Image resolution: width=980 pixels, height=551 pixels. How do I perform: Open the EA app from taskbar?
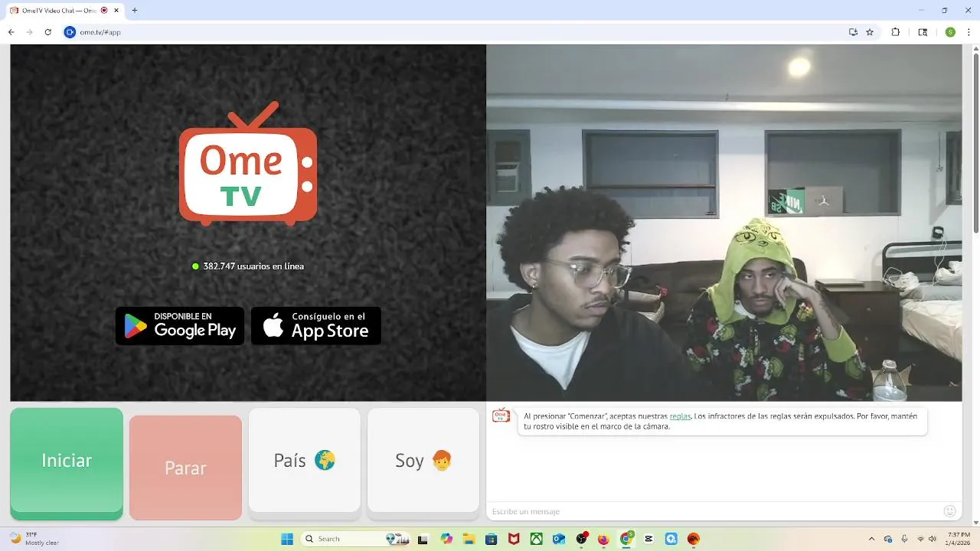point(694,539)
